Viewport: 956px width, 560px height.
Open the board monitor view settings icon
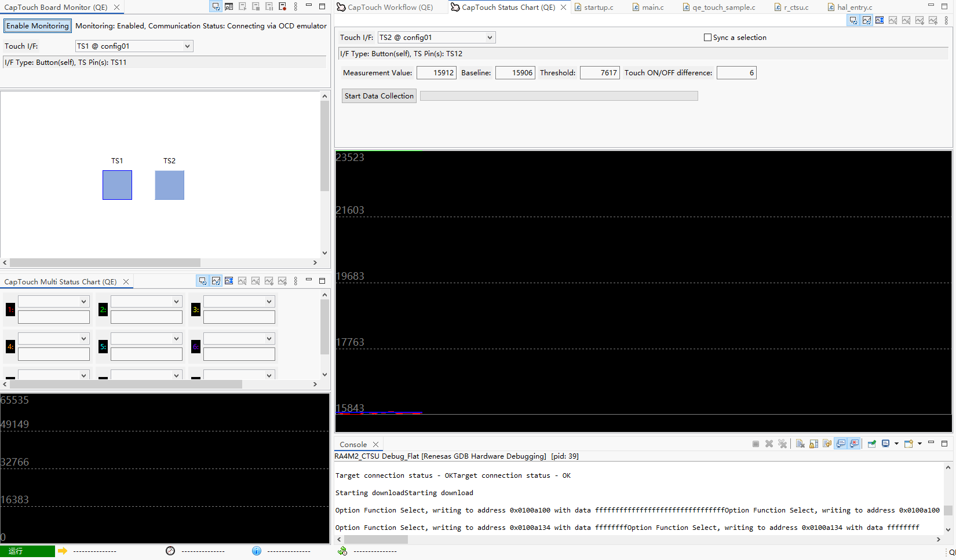pyautogui.click(x=229, y=7)
